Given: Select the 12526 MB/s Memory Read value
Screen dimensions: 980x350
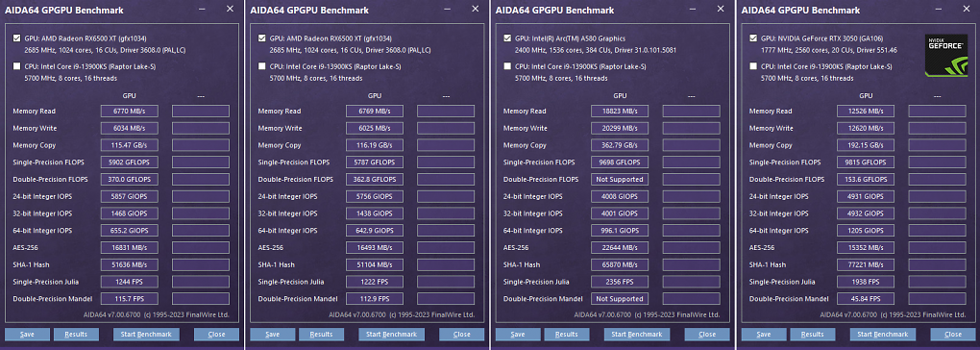Looking at the screenshot, I should [866, 112].
